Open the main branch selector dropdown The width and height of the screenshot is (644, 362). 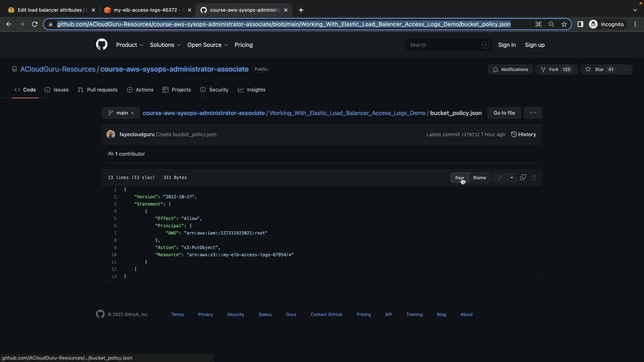coord(121,113)
